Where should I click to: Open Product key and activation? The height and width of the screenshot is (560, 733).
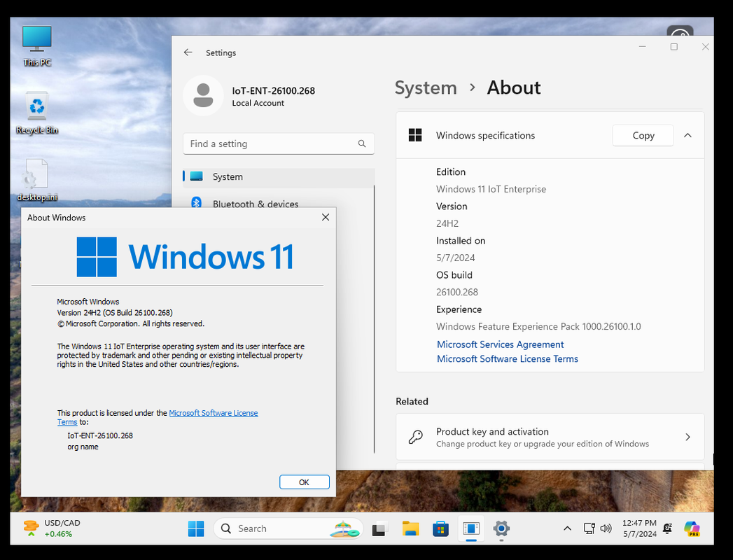(550, 437)
